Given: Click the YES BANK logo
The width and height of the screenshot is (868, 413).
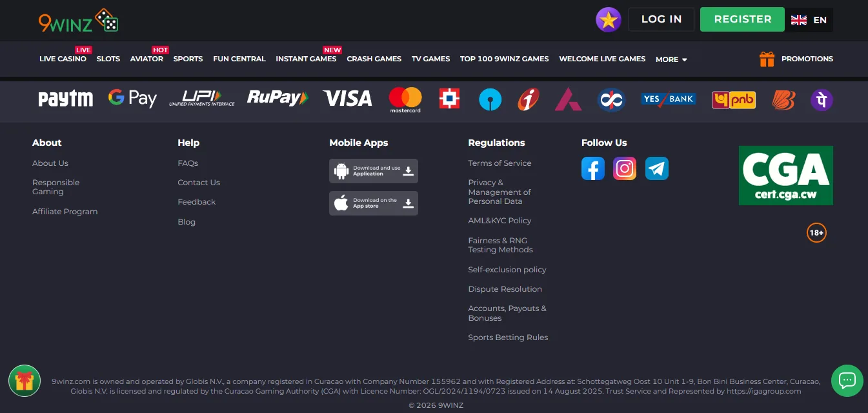Looking at the screenshot, I should 669,99.
